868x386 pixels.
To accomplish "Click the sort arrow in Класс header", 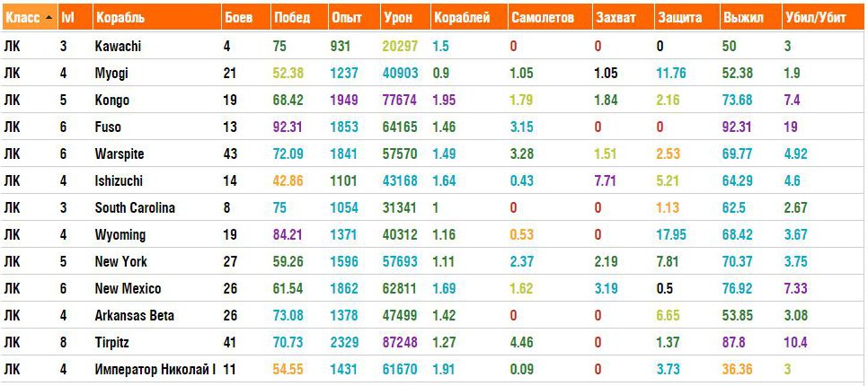I will coord(49,18).
